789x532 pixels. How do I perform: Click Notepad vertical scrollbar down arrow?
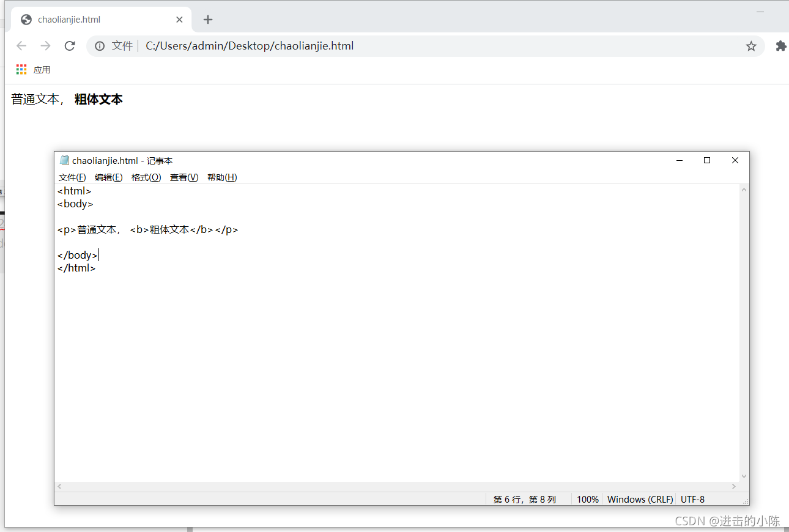744,476
